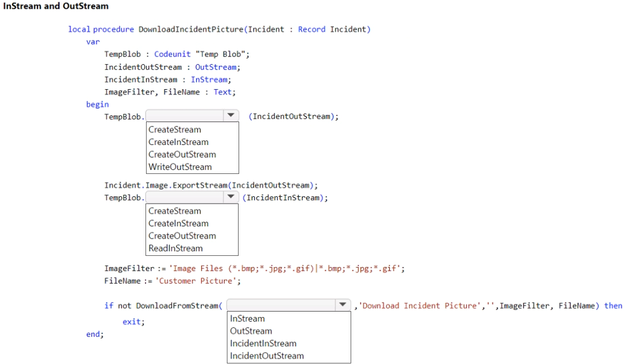The image size is (626, 364).
Task: Click the empty combo field after DownloadFromStream(
Action: pyautogui.click(x=280, y=305)
